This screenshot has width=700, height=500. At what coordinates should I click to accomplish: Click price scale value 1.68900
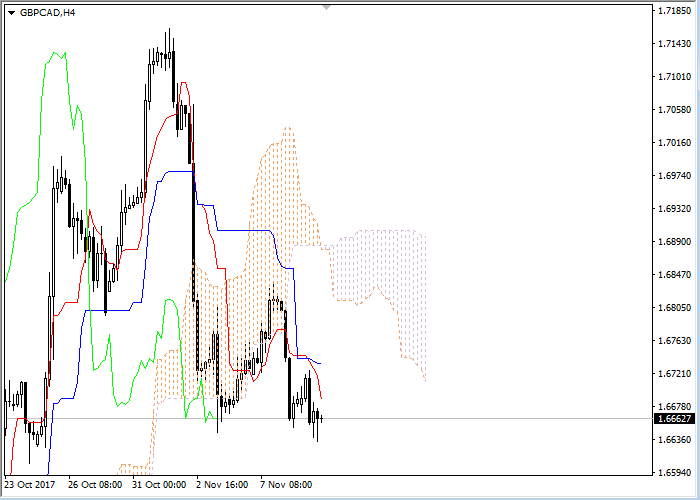pyautogui.click(x=675, y=242)
